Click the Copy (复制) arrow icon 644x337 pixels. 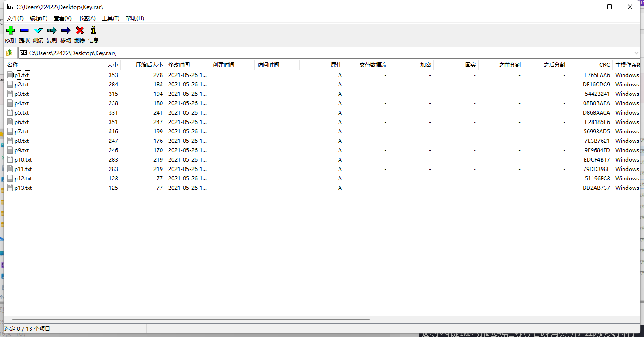click(52, 30)
